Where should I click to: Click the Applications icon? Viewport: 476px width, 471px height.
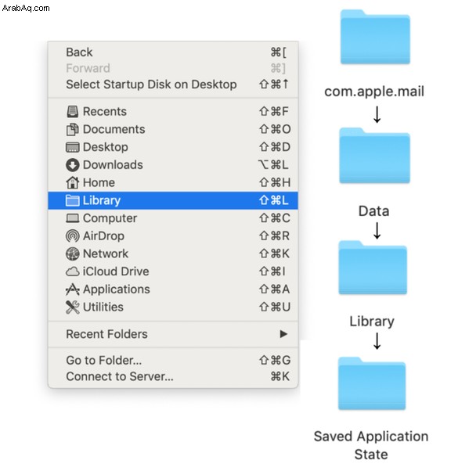click(x=72, y=289)
